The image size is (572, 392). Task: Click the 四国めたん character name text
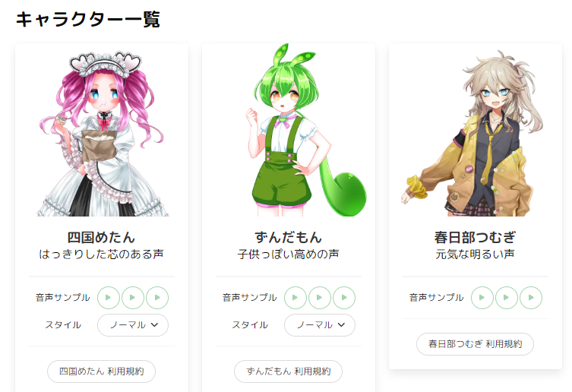102,237
